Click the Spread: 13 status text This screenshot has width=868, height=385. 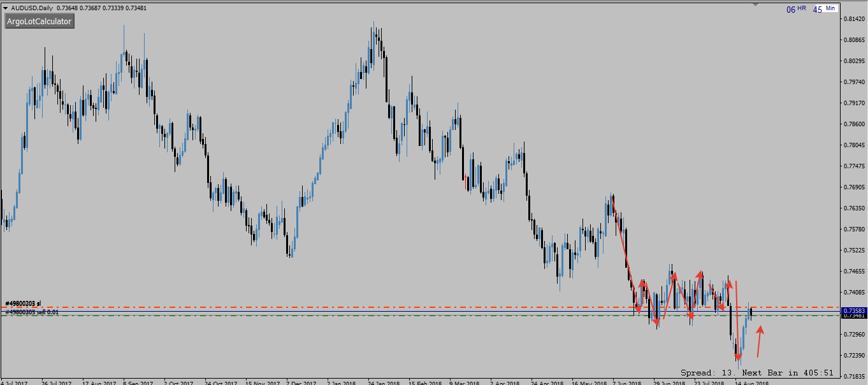708,372
